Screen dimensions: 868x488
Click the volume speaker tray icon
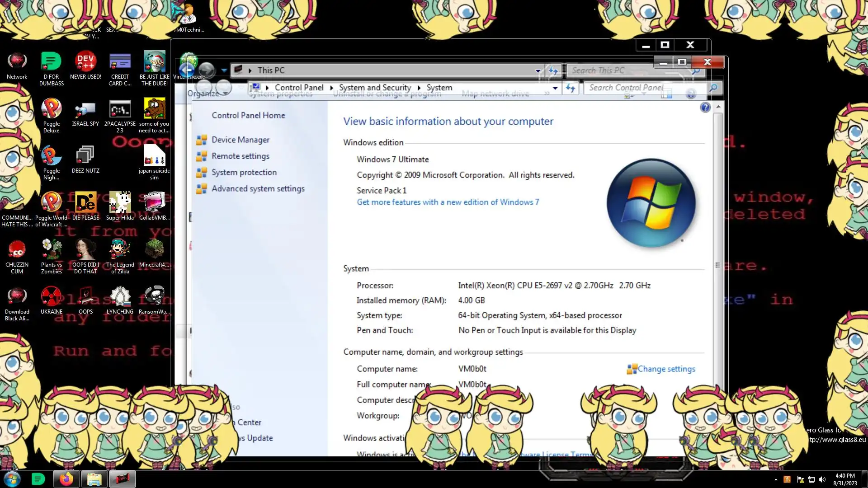(x=822, y=479)
